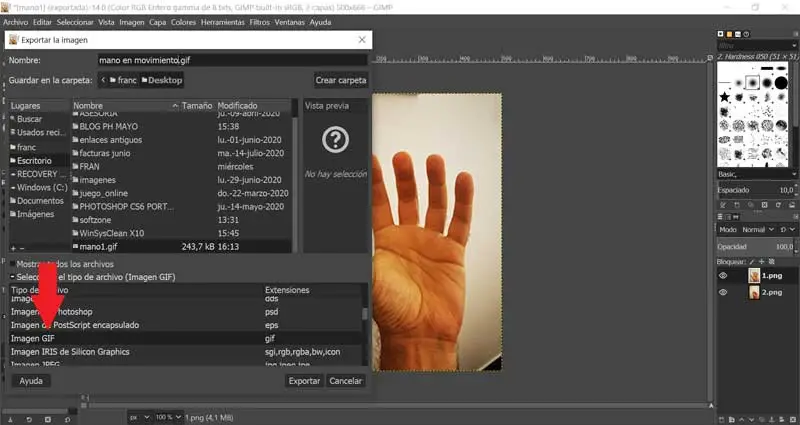
Task: Delete tool preset icon at bottom left
Action: (x=48, y=419)
